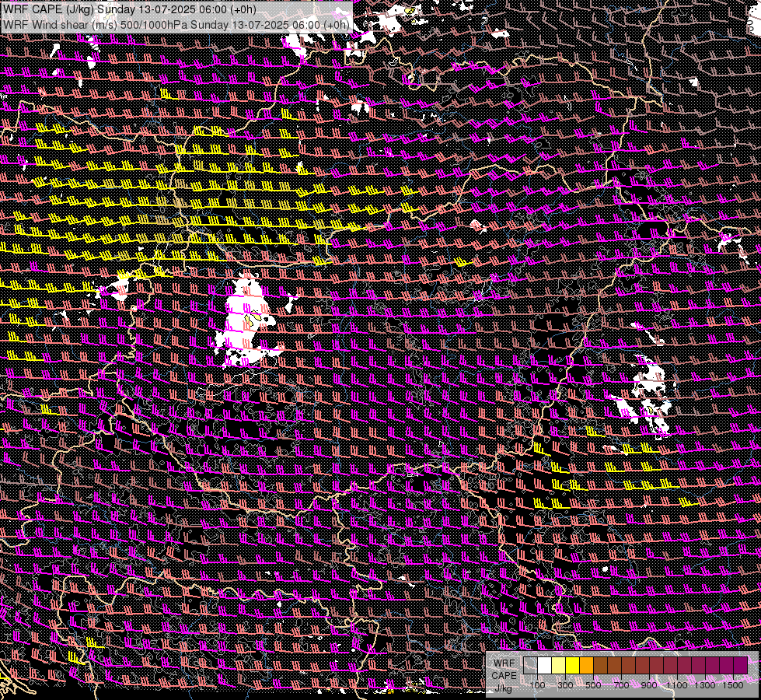The image size is (761, 700).
Task: Click the WRF CAPE title line
Action: coord(129,9)
